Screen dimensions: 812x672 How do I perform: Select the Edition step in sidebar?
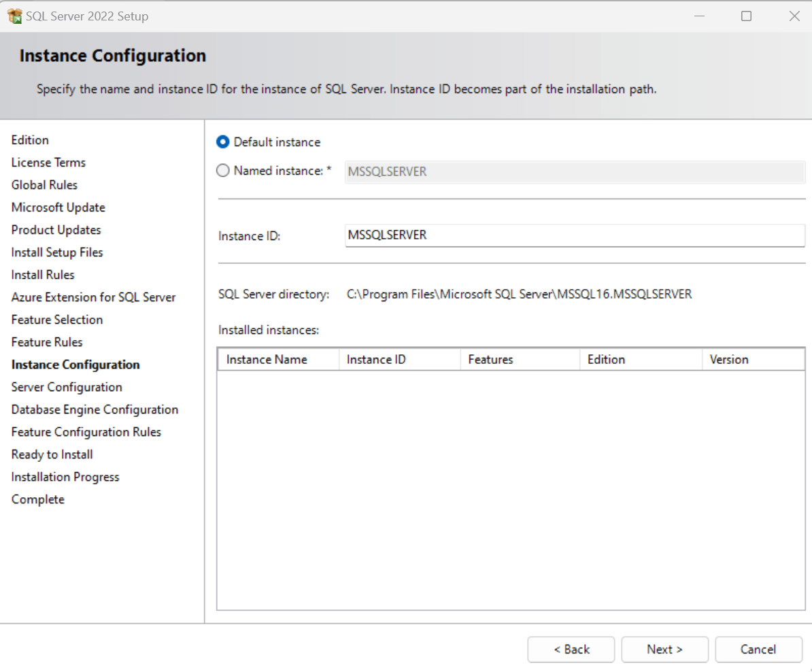(30, 140)
